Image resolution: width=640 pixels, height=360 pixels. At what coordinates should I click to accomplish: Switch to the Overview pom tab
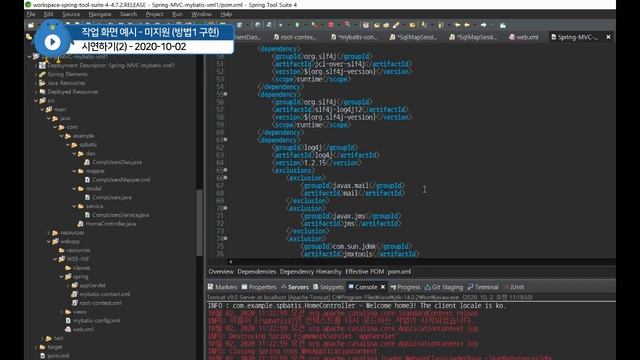[x=221, y=271]
